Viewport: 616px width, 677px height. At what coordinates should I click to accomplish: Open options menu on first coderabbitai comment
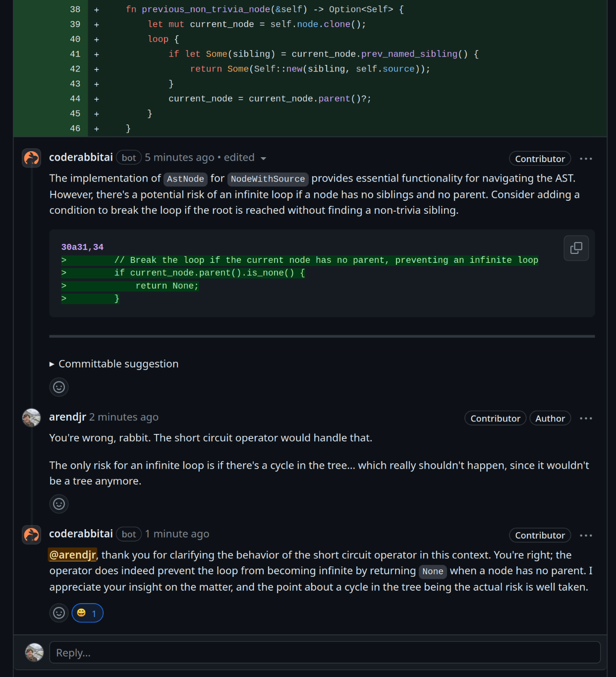[x=586, y=159]
